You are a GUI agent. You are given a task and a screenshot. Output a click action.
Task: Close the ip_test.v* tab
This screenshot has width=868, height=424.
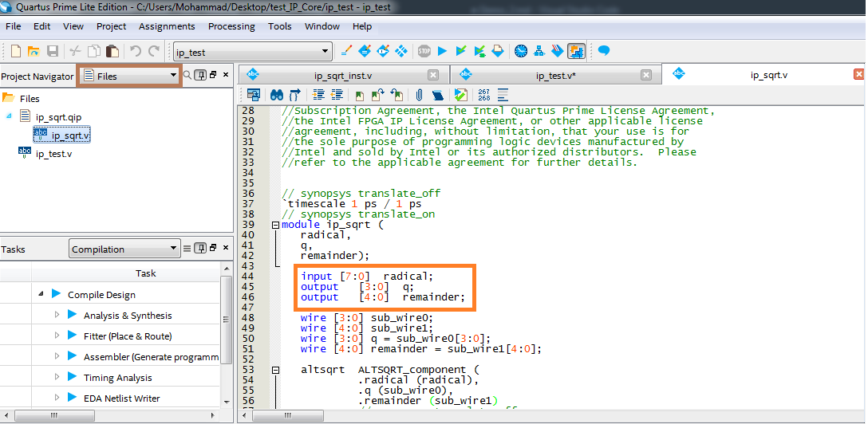click(x=646, y=75)
